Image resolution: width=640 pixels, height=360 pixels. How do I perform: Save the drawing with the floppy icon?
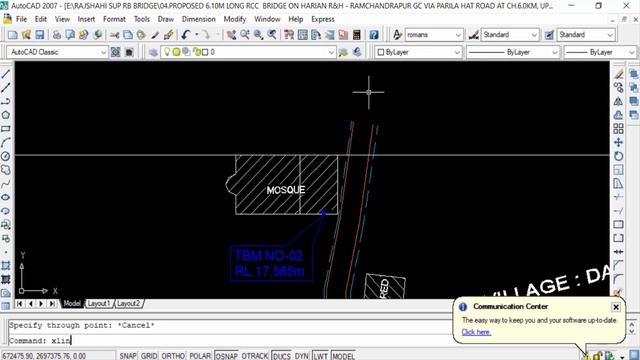tap(39, 35)
